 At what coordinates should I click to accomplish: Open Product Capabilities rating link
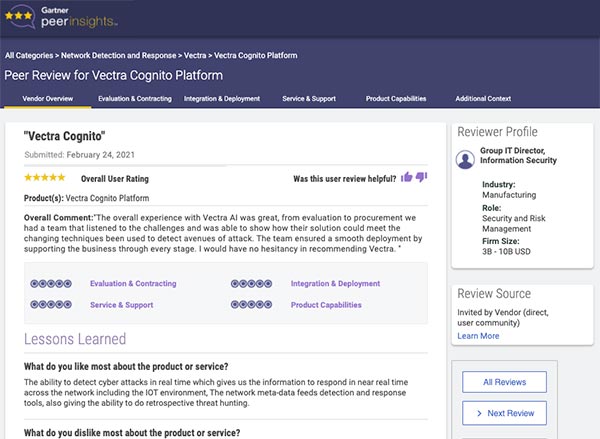pyautogui.click(x=326, y=305)
